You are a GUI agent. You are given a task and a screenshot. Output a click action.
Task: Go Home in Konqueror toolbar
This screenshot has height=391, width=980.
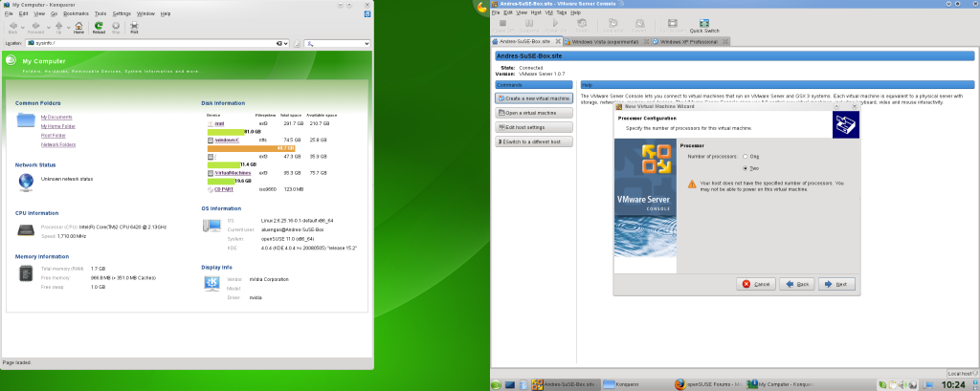[78, 28]
